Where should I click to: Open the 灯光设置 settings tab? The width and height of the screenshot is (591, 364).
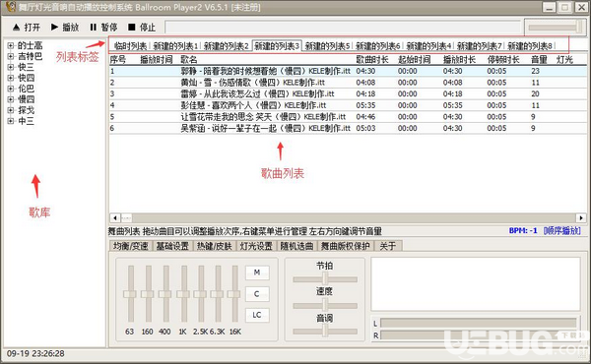256,246
